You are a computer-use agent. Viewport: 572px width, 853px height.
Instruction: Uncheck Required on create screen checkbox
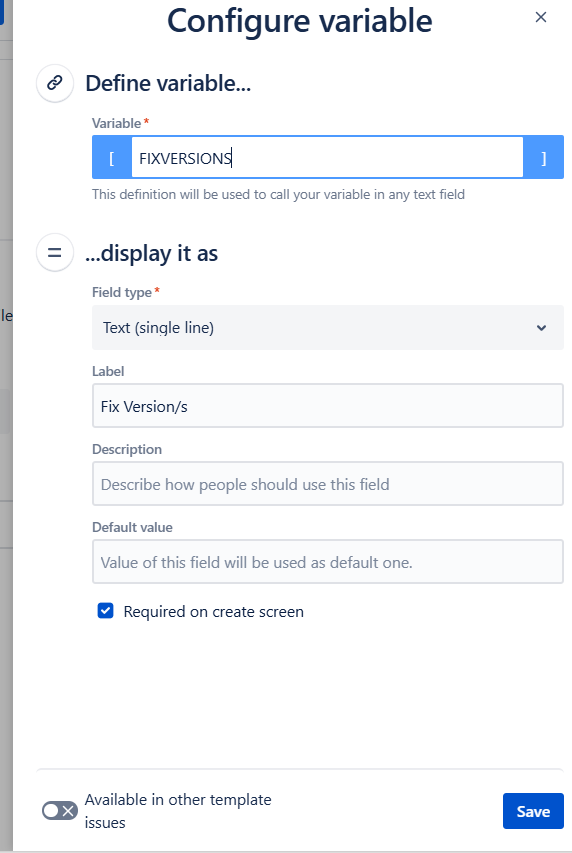106,611
